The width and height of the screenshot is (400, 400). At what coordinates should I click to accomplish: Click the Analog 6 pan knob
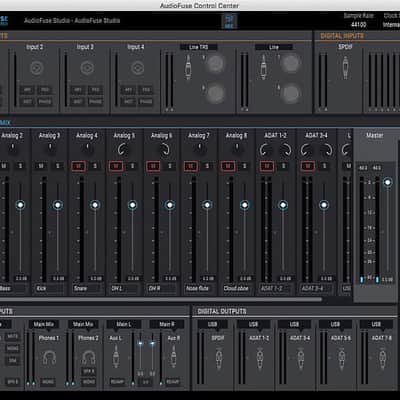click(x=164, y=150)
